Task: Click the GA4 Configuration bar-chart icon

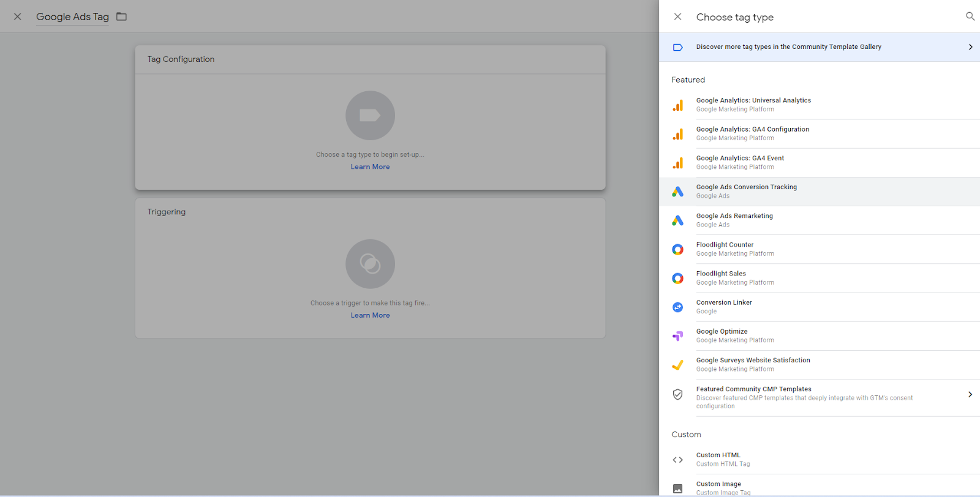Action: point(677,134)
